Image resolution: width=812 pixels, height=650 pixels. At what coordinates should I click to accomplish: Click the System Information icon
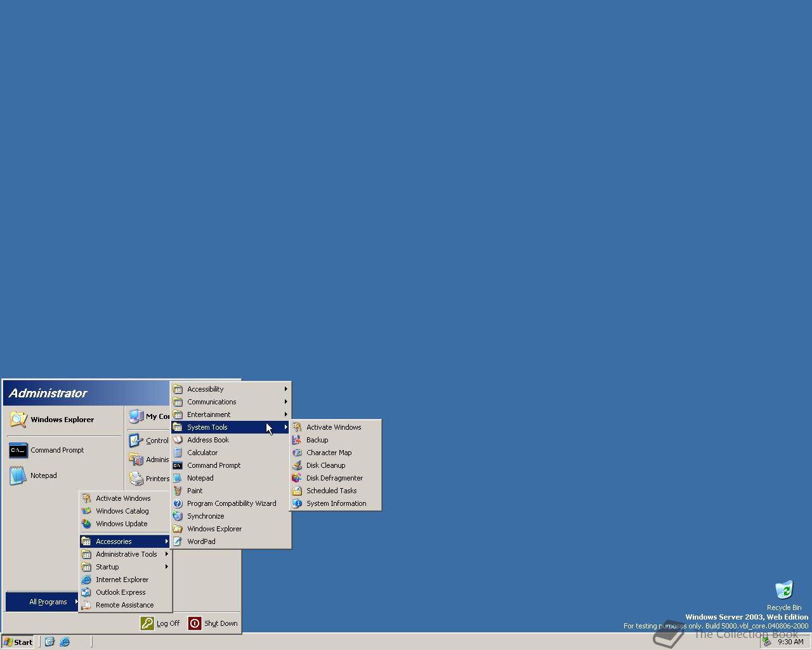click(x=297, y=503)
